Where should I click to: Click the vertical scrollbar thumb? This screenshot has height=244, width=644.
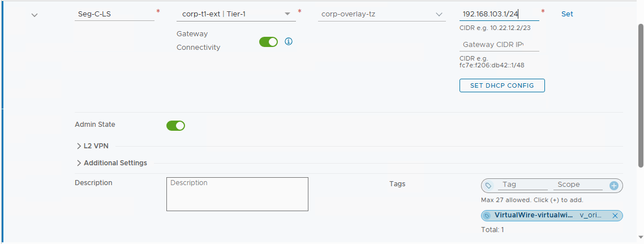point(640,95)
